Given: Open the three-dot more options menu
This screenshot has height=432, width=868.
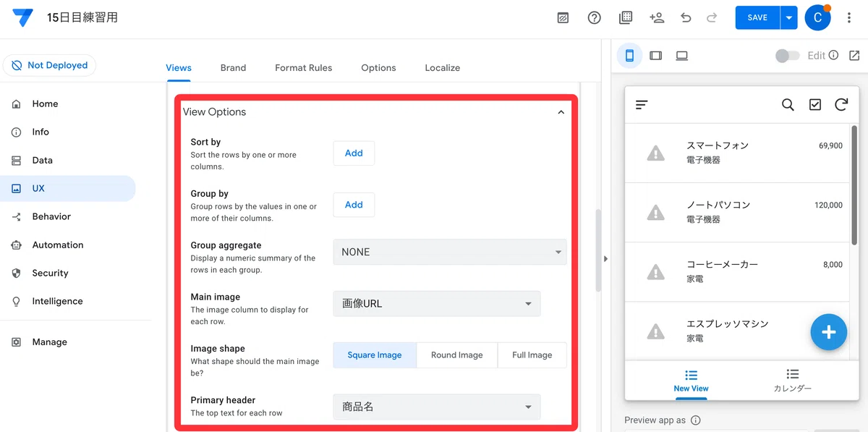Looking at the screenshot, I should 849,18.
